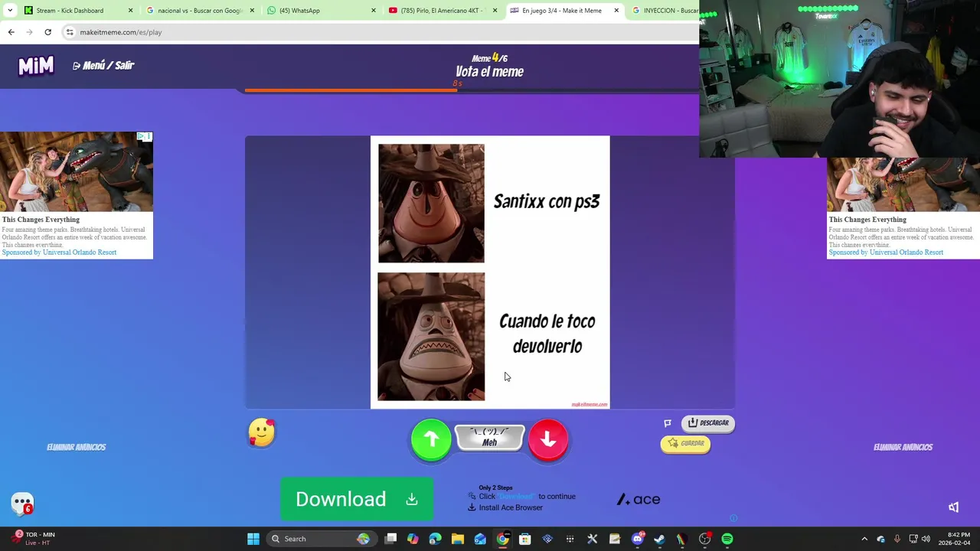Click the MiM logo

(x=36, y=66)
